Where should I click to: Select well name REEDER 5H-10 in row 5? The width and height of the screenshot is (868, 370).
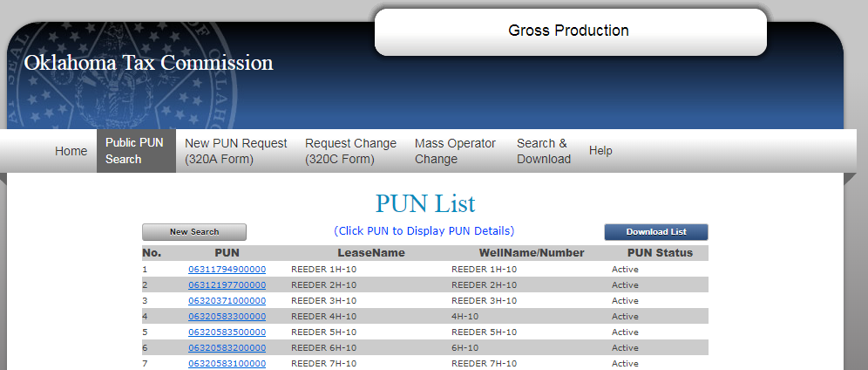(x=485, y=332)
